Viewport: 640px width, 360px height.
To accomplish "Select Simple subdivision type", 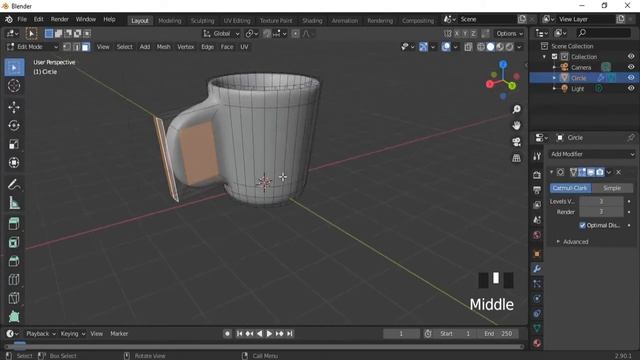I will (612, 188).
